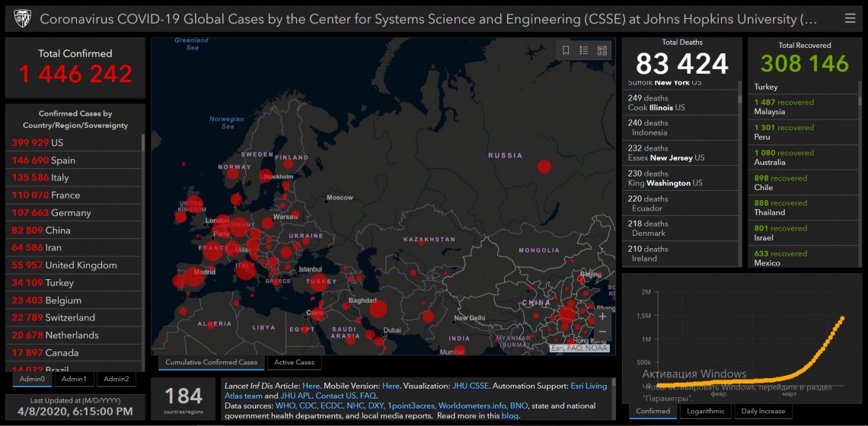Show the Daily Increase chart
Image resolution: width=868 pixels, height=426 pixels.
pyautogui.click(x=762, y=411)
